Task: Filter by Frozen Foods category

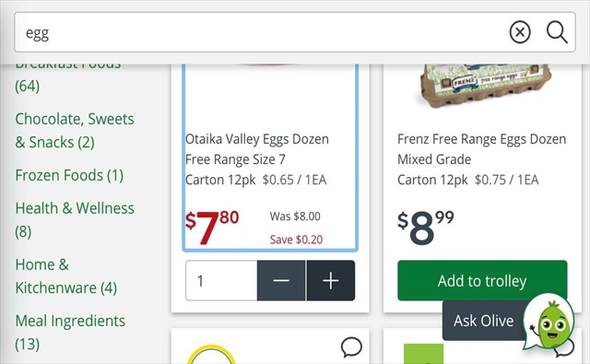Action: tap(69, 175)
